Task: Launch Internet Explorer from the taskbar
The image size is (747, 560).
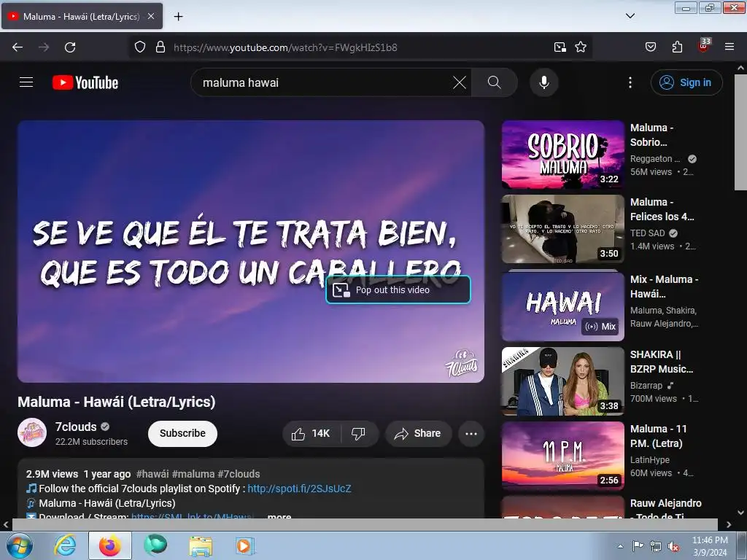Action: 65,545
